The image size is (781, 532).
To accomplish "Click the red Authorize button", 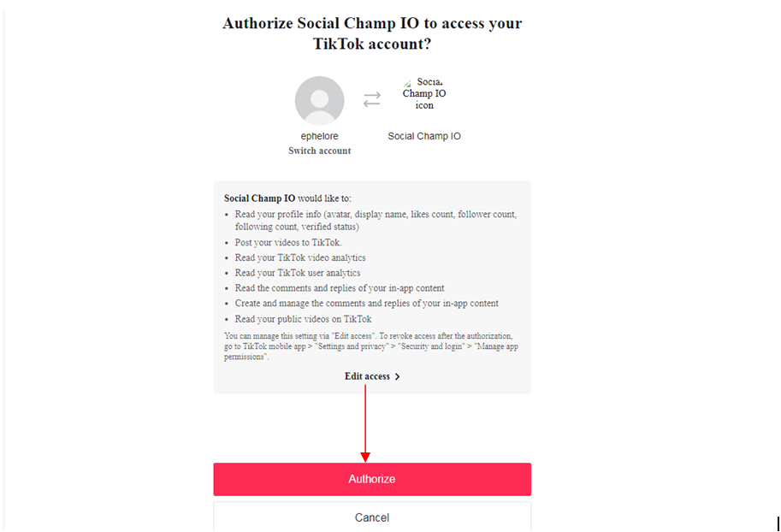I will pyautogui.click(x=372, y=479).
